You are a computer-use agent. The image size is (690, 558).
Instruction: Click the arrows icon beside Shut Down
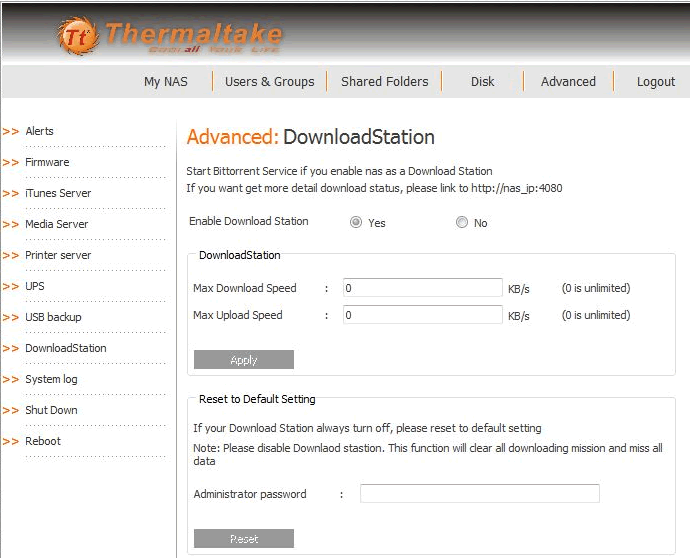coord(11,411)
